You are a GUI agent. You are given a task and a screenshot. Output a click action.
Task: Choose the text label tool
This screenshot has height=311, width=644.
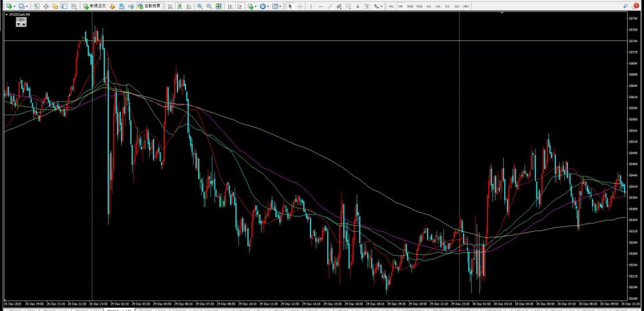tap(358, 6)
